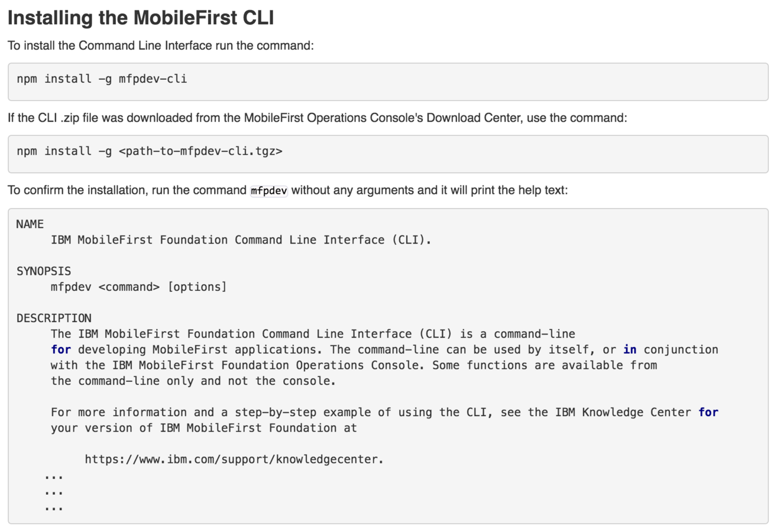
Task: Click "mfpdev <command> [options]" synopsis line
Action: point(138,287)
